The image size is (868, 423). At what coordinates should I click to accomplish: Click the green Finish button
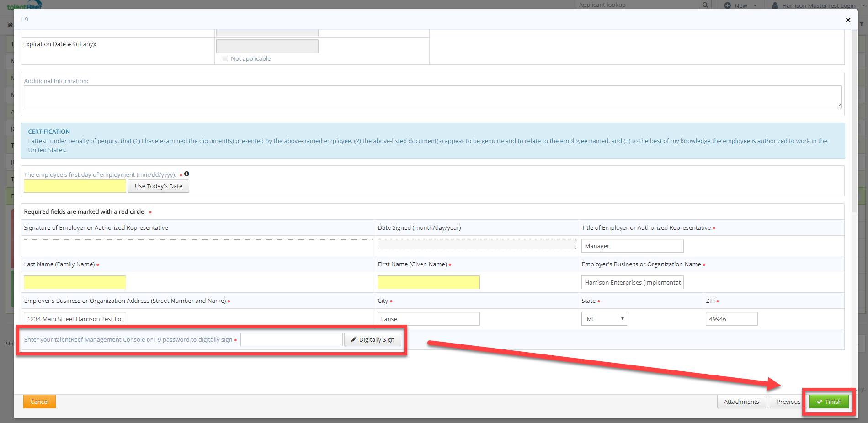pos(829,402)
